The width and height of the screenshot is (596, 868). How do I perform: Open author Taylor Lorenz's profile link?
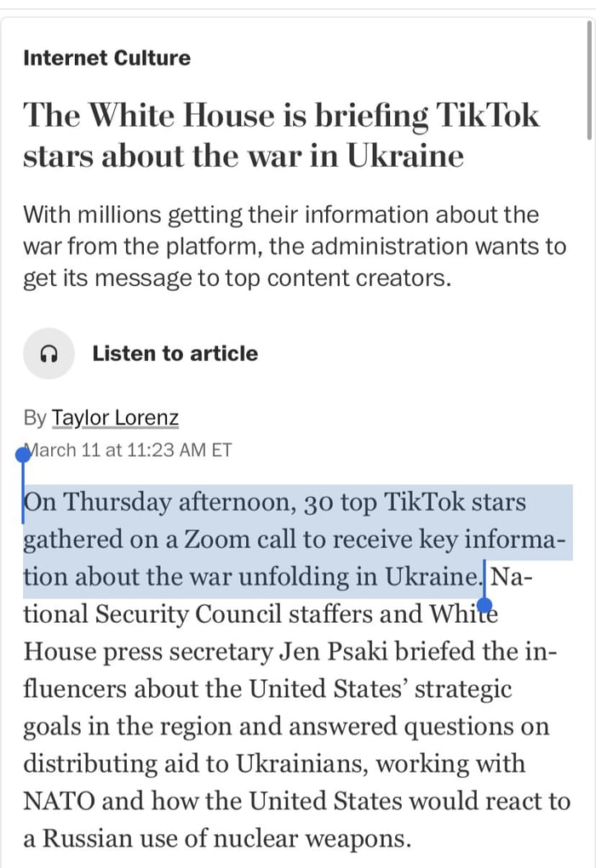(115, 419)
